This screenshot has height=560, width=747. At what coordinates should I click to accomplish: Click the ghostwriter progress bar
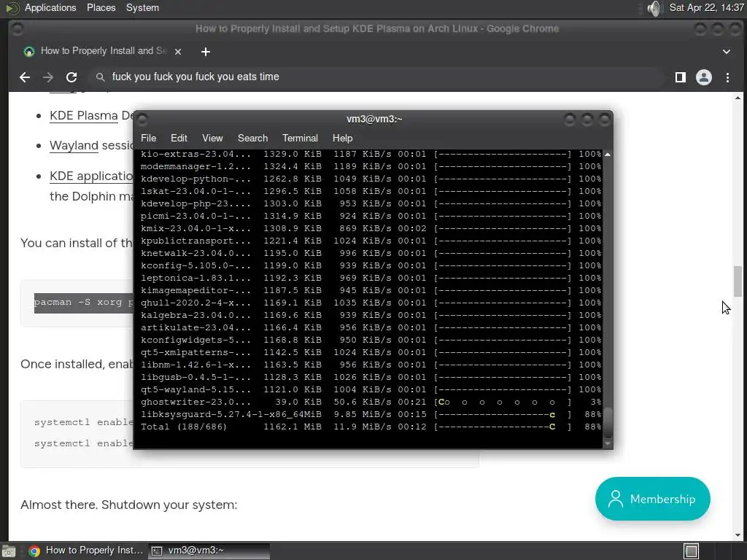tap(503, 402)
